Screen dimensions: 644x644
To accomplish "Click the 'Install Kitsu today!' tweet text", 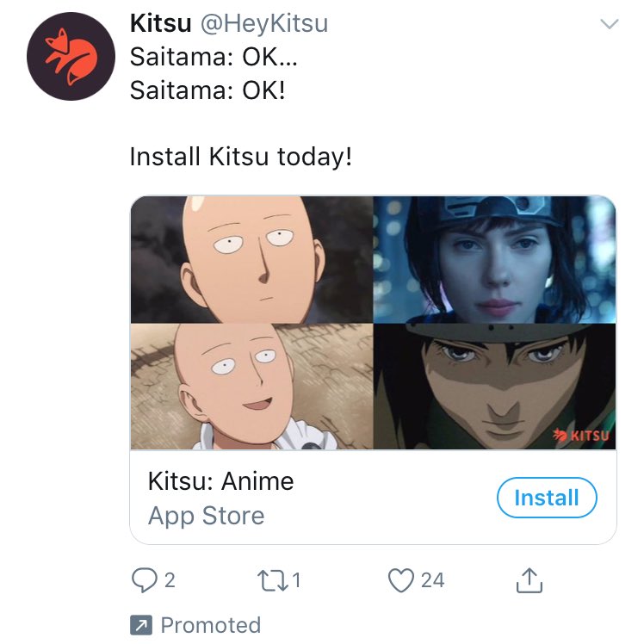I will (241, 157).
